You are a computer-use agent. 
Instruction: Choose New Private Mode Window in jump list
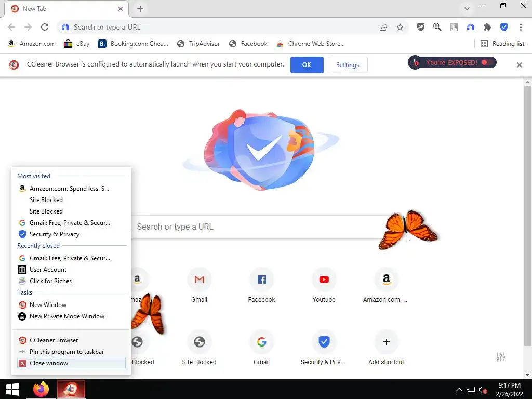click(71, 316)
